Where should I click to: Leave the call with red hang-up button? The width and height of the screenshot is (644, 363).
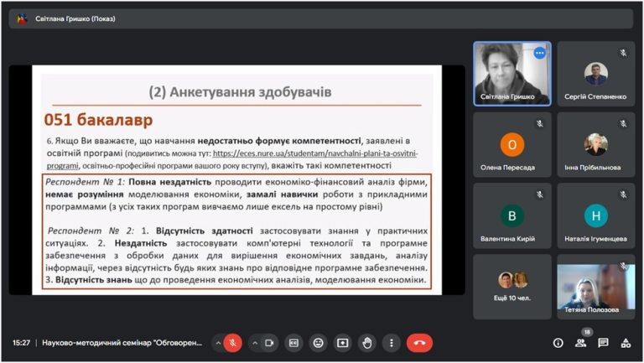tap(419, 343)
